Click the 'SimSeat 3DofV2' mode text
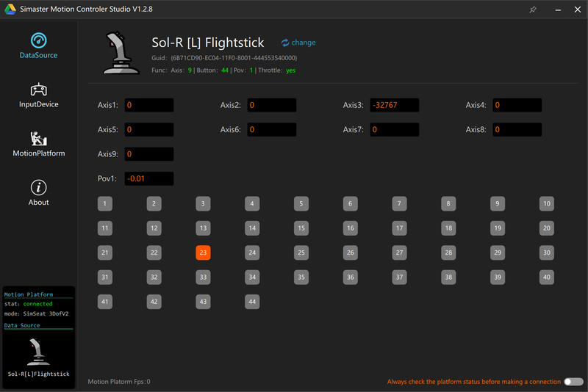This screenshot has height=392, width=588. coord(46,313)
